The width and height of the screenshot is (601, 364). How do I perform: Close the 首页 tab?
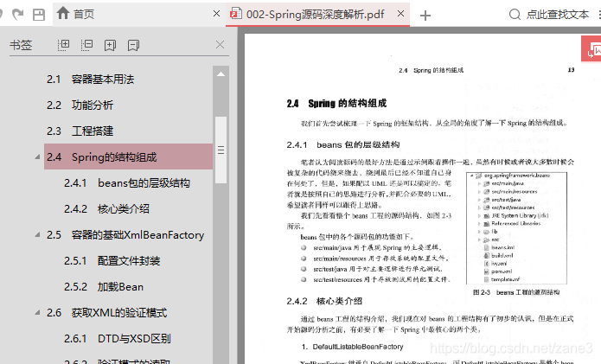coord(216,14)
